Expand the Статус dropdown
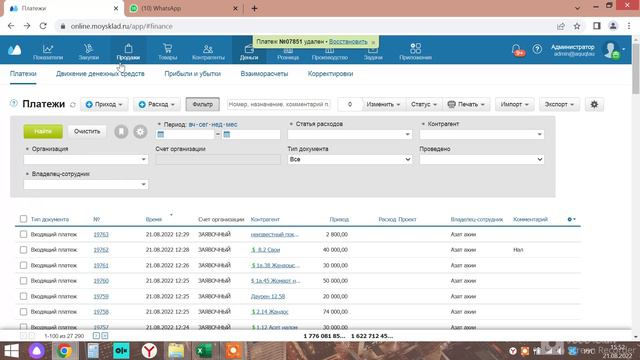Screen dimensions: 640x360 point(424,104)
